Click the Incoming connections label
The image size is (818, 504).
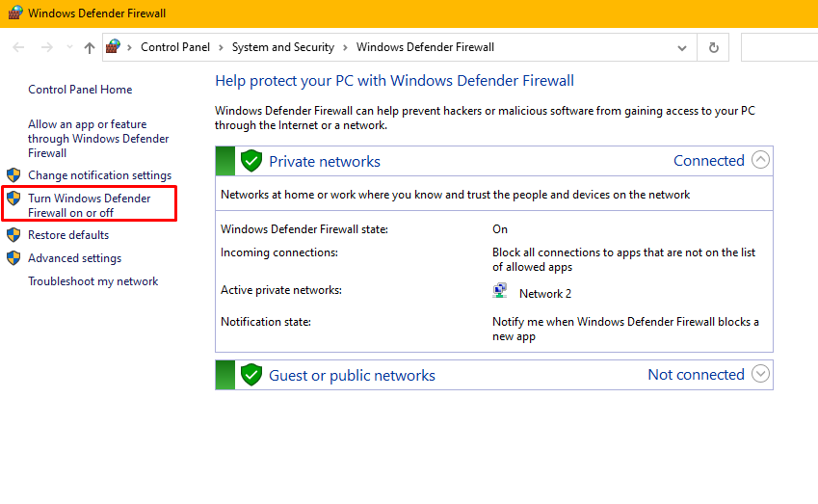(x=279, y=252)
